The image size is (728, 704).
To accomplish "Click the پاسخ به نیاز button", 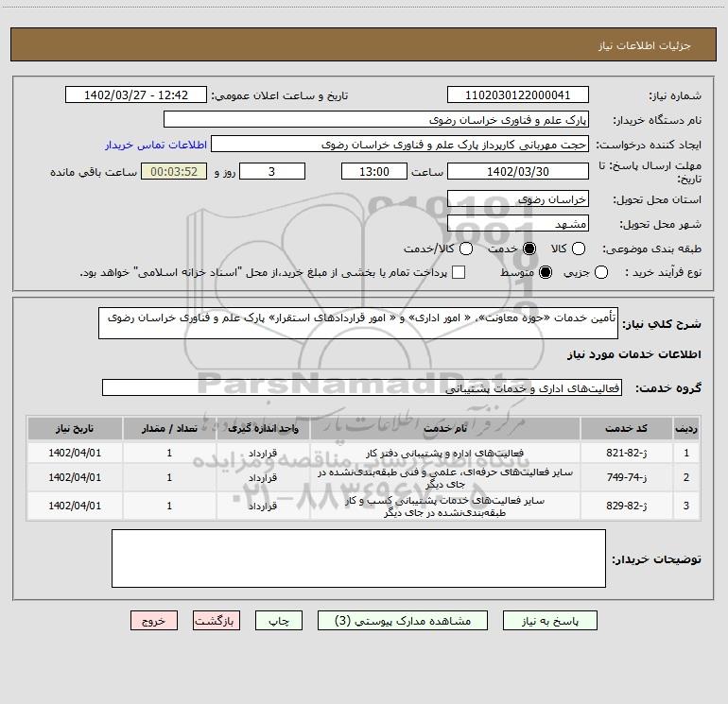I will (x=549, y=621).
